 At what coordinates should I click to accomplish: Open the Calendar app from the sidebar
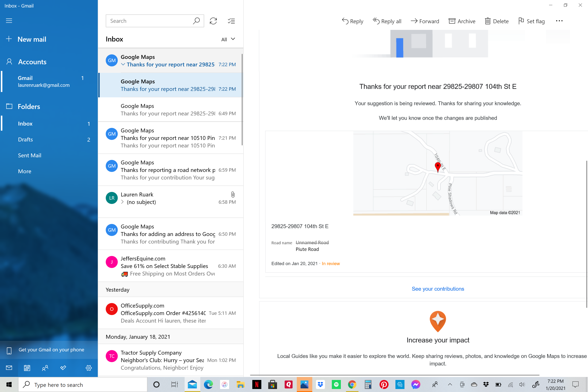[x=27, y=368]
